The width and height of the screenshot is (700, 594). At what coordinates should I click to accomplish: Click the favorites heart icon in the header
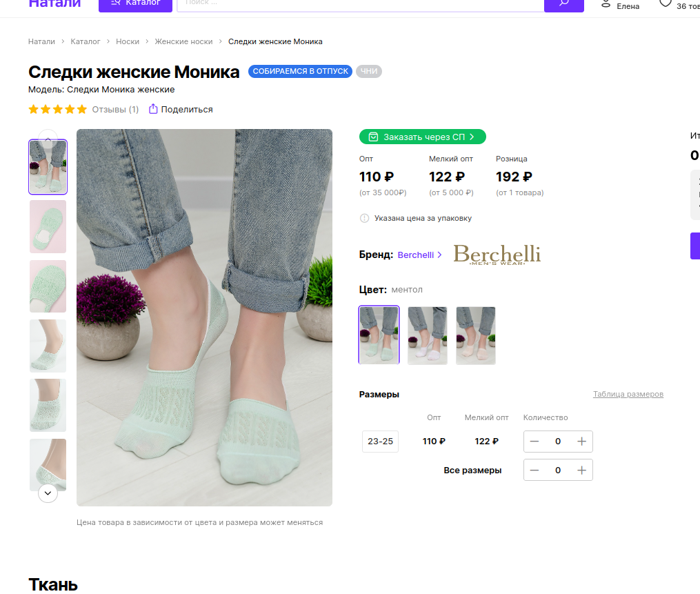click(x=665, y=3)
